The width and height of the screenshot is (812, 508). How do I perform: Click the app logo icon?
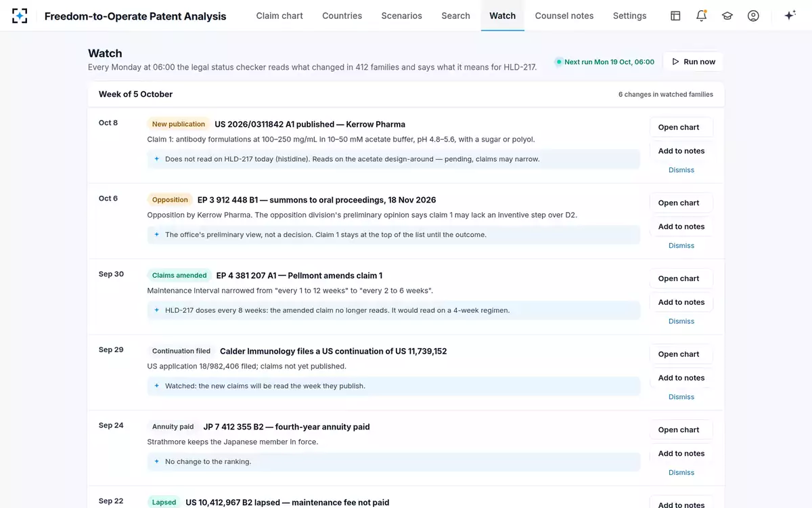(20, 16)
